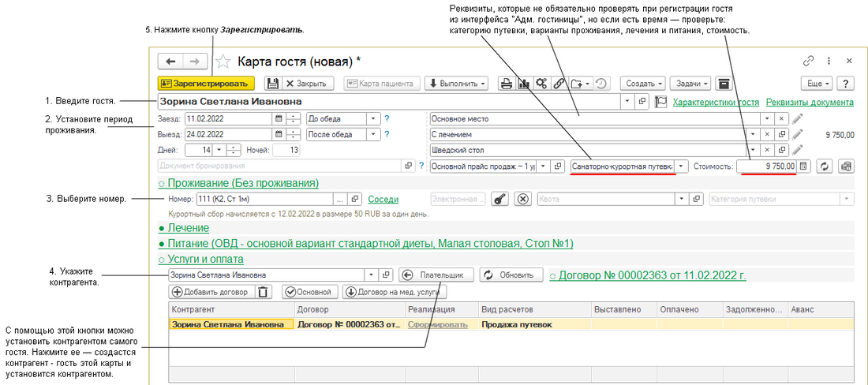
Task: Click the save (floppy disk) icon
Action: pyautogui.click(x=272, y=83)
